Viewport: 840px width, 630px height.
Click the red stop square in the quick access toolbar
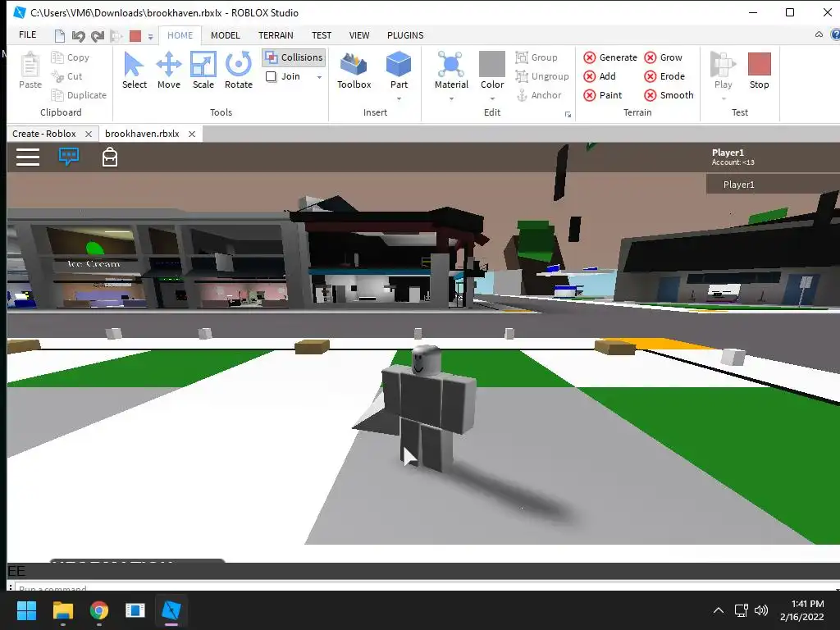coord(135,36)
